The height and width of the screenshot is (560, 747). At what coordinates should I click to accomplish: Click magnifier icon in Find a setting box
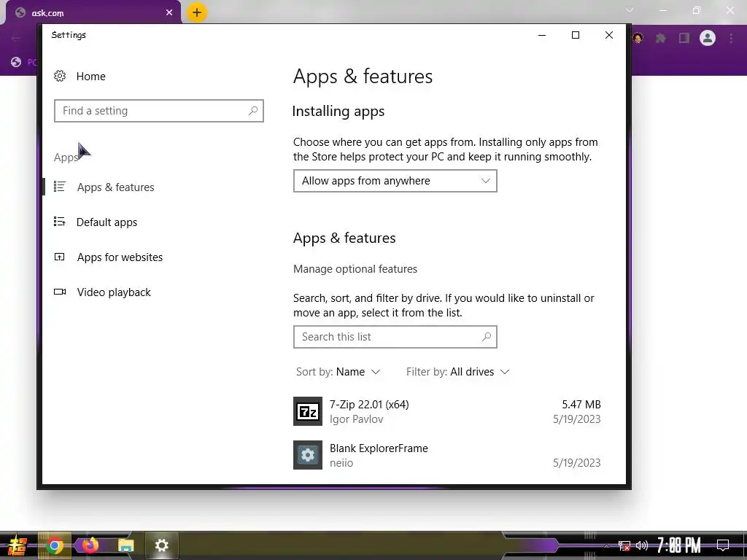click(x=253, y=111)
